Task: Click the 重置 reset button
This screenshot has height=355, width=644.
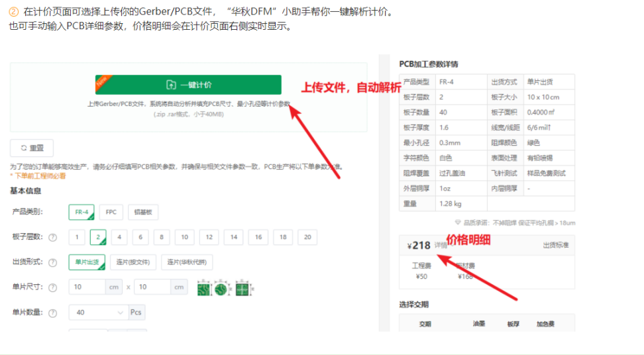Action: [x=32, y=148]
